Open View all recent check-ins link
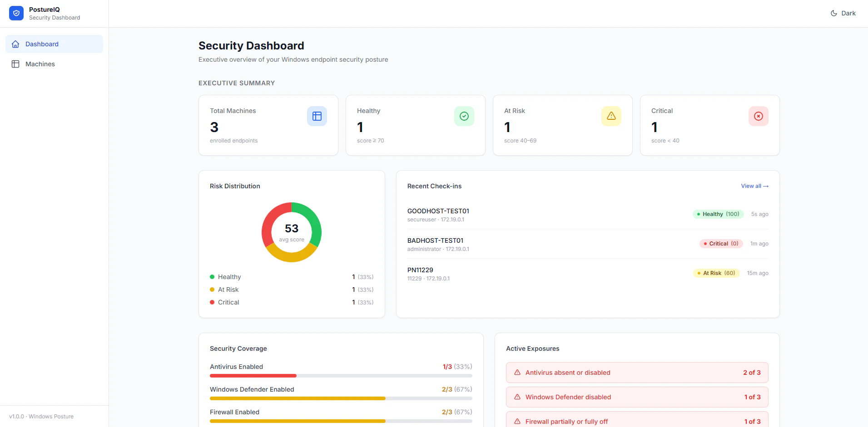 [755, 186]
